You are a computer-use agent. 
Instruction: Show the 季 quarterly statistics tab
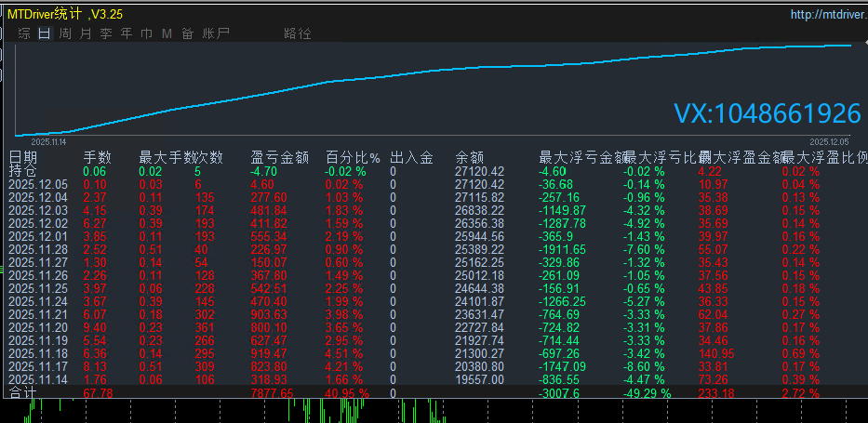(x=106, y=33)
